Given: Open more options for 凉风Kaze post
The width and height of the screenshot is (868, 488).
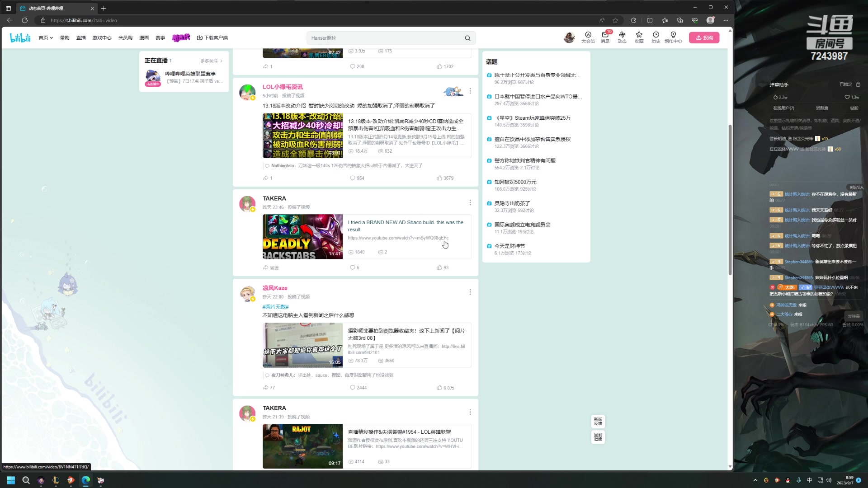Looking at the screenshot, I should click(470, 292).
